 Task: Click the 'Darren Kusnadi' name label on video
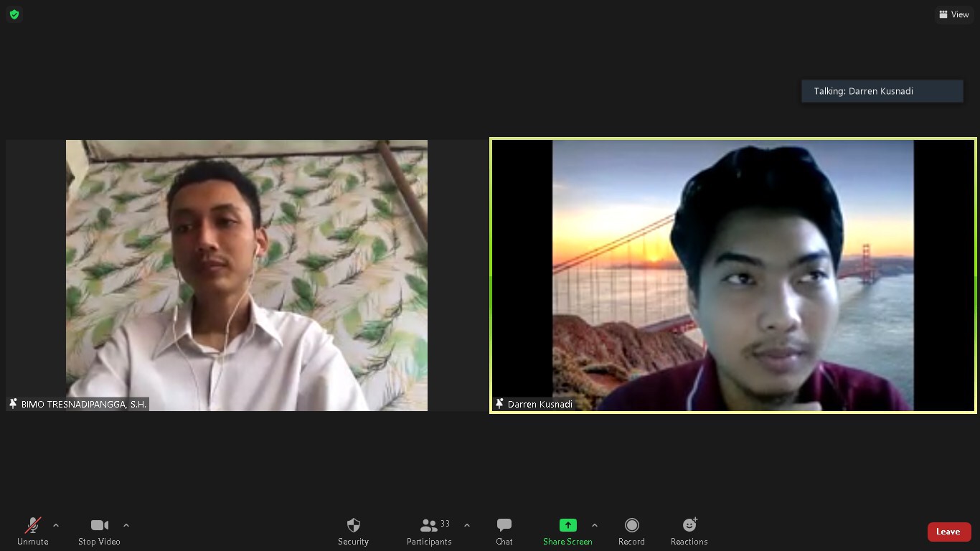pyautogui.click(x=540, y=404)
